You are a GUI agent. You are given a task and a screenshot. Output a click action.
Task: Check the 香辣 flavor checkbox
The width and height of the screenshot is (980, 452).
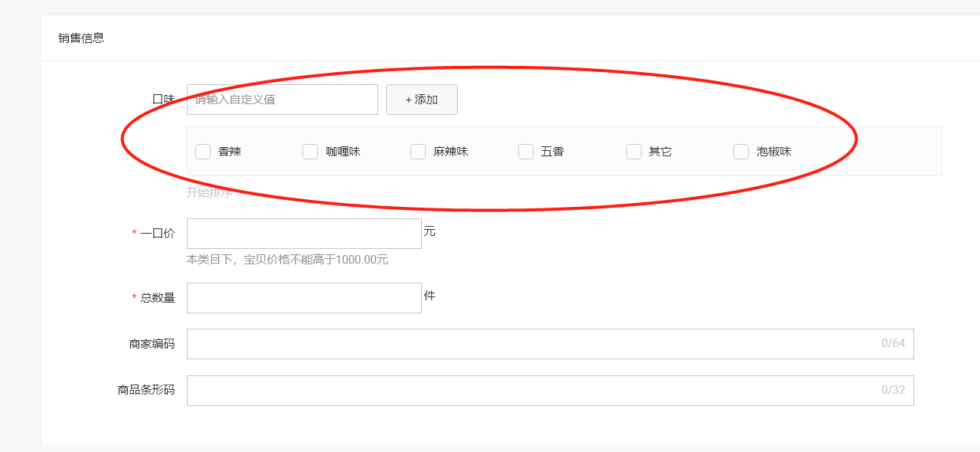click(x=203, y=152)
